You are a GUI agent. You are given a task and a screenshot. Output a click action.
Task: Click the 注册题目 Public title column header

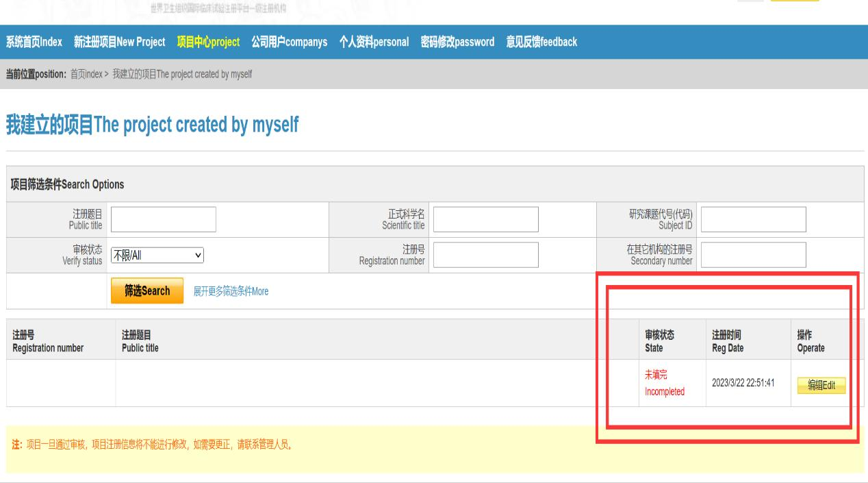pos(140,340)
